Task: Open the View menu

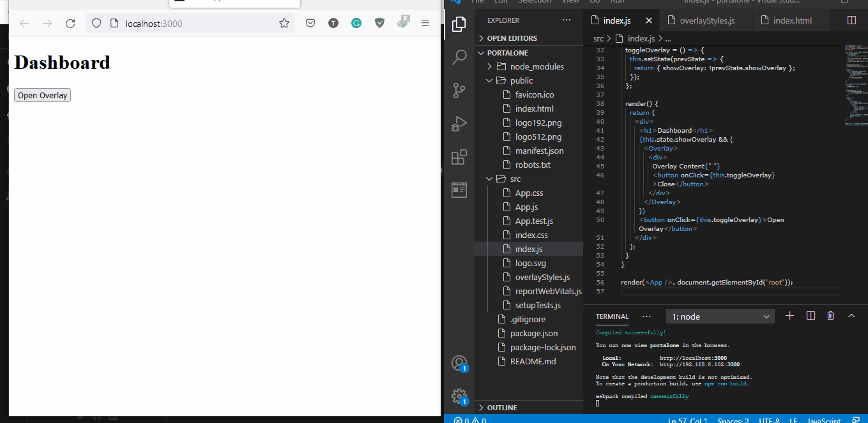Action: pos(570,2)
